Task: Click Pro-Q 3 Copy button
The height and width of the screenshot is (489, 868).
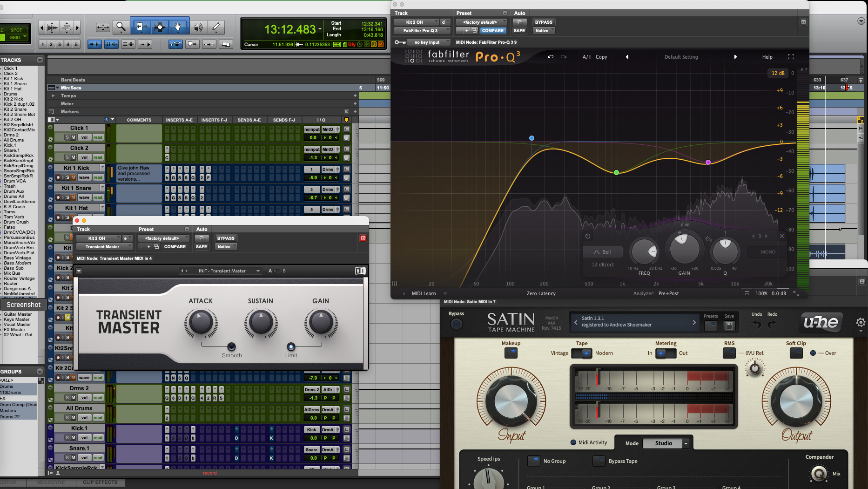Action: coord(601,57)
